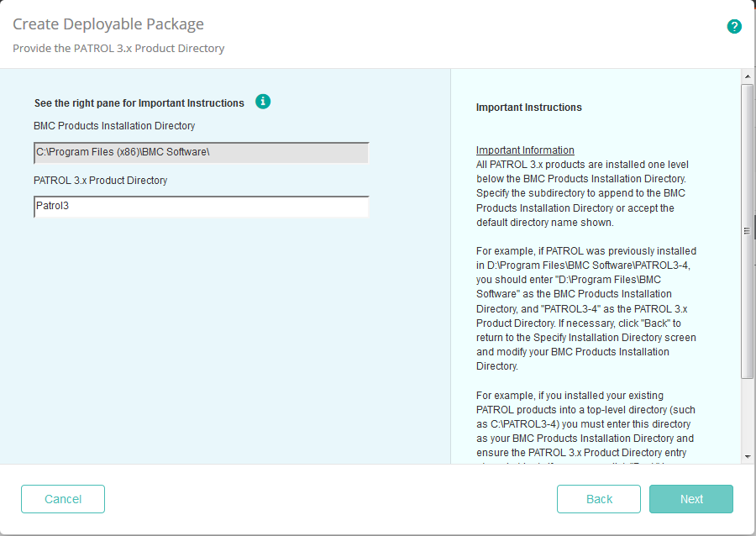The height and width of the screenshot is (536, 756).
Task: Go Back to the previous step
Action: point(599,499)
